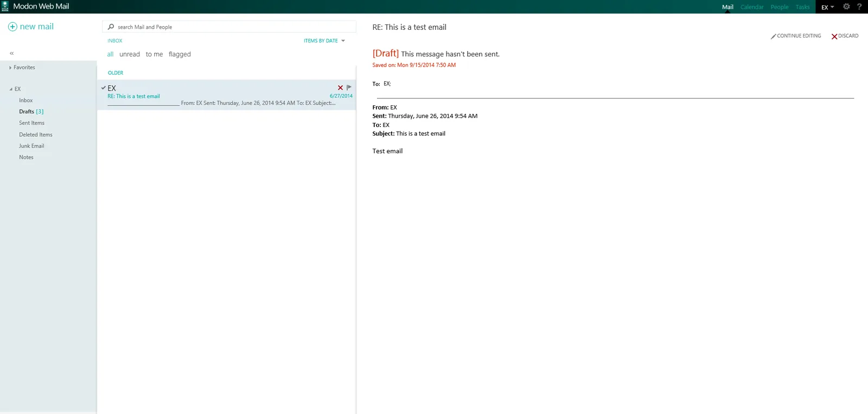Viewport: 868px width, 414px height.
Task: Click the reading pane subject heading
Action: [410, 27]
